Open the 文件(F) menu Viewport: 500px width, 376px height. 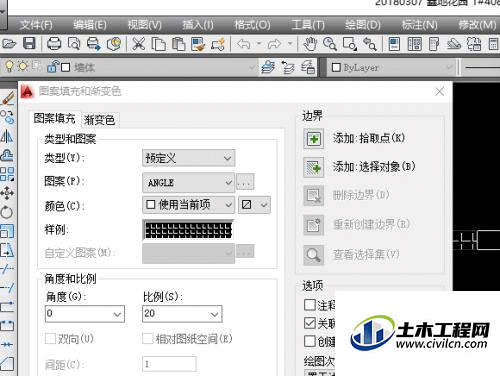click(35, 25)
